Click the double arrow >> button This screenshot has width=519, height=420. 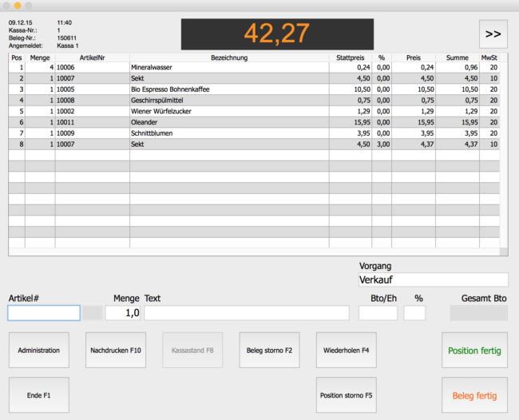click(x=493, y=34)
